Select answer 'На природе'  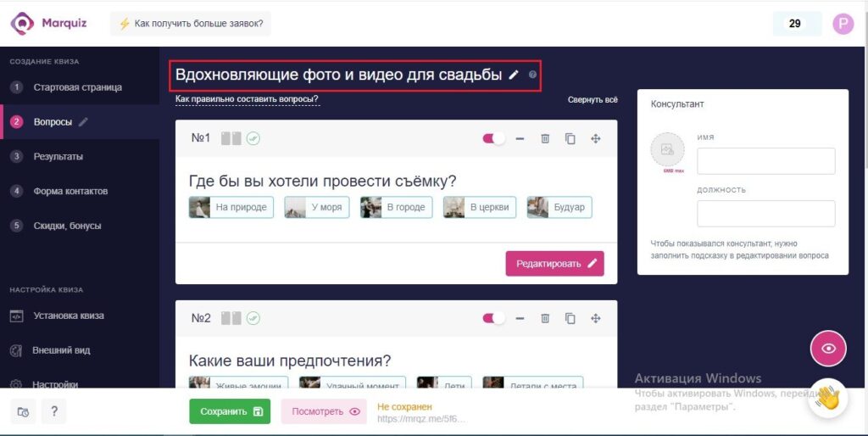(231, 207)
